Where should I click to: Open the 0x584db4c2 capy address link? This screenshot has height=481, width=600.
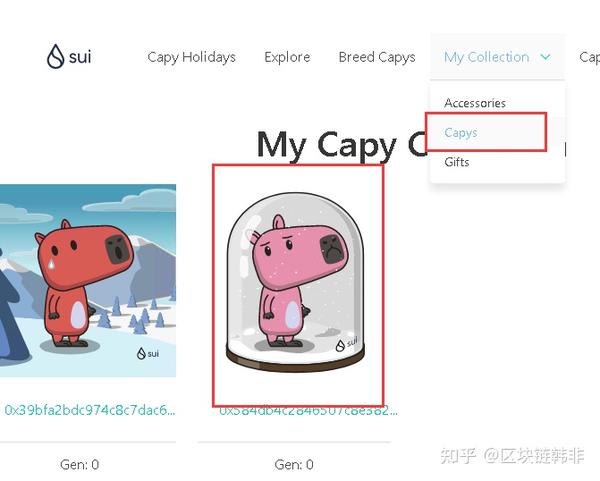click(x=308, y=411)
